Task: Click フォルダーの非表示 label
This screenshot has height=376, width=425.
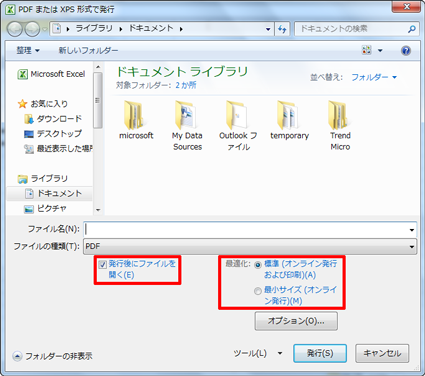Action: pyautogui.click(x=59, y=356)
